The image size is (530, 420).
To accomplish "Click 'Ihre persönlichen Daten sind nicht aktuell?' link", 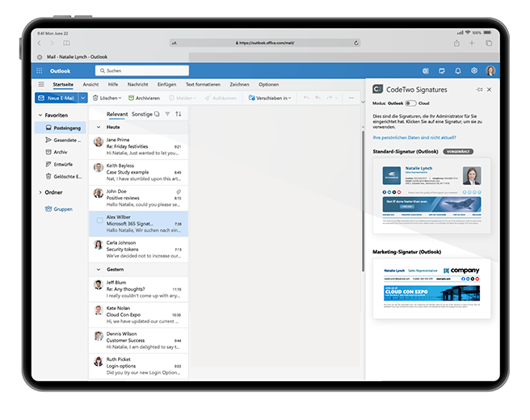I will click(414, 137).
